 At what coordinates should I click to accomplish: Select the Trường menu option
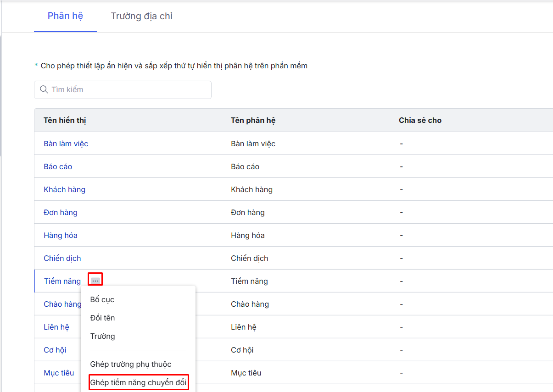[102, 336]
